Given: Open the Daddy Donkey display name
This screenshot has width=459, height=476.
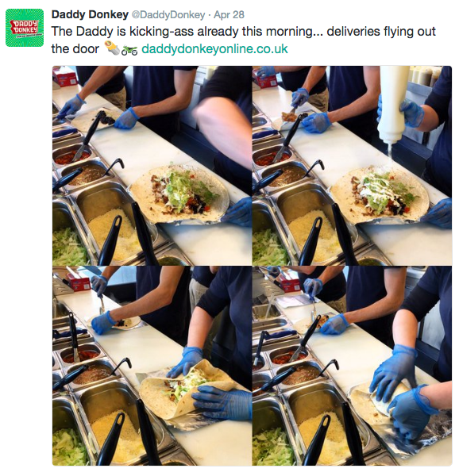Looking at the screenshot, I should point(90,14).
